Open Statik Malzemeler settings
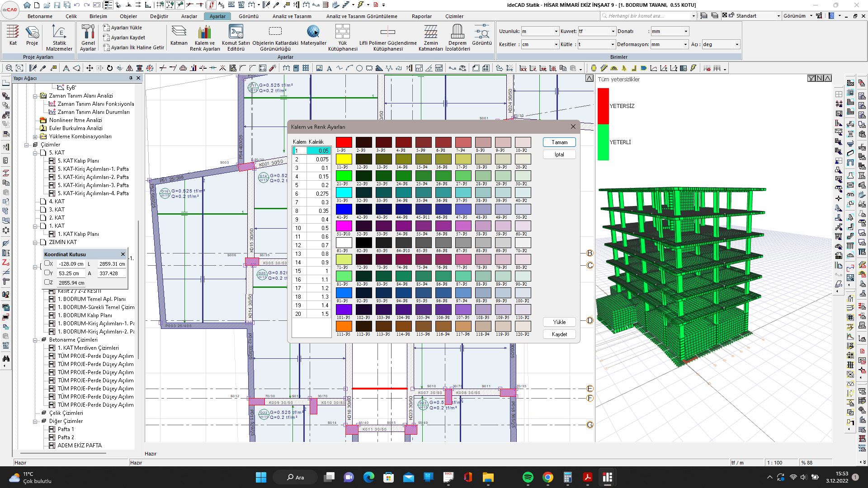Screen dimensions: 868x488 (x=59, y=38)
